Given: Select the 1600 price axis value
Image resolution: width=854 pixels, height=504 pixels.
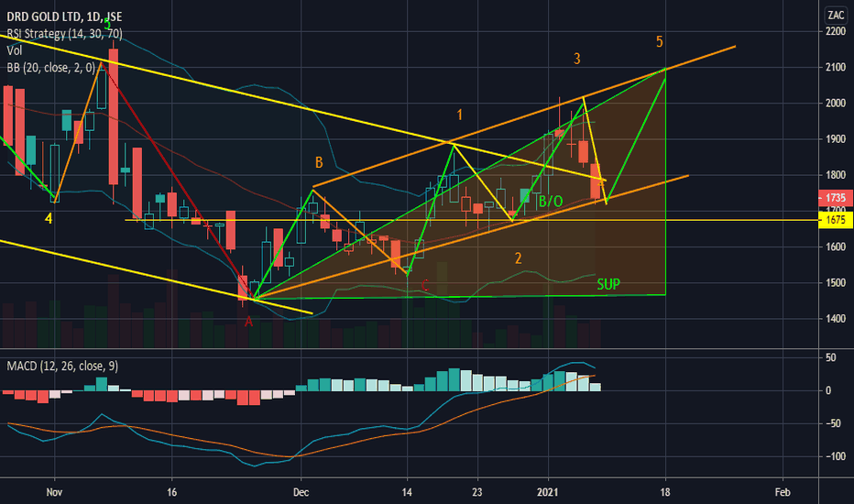Looking at the screenshot, I should click(836, 247).
